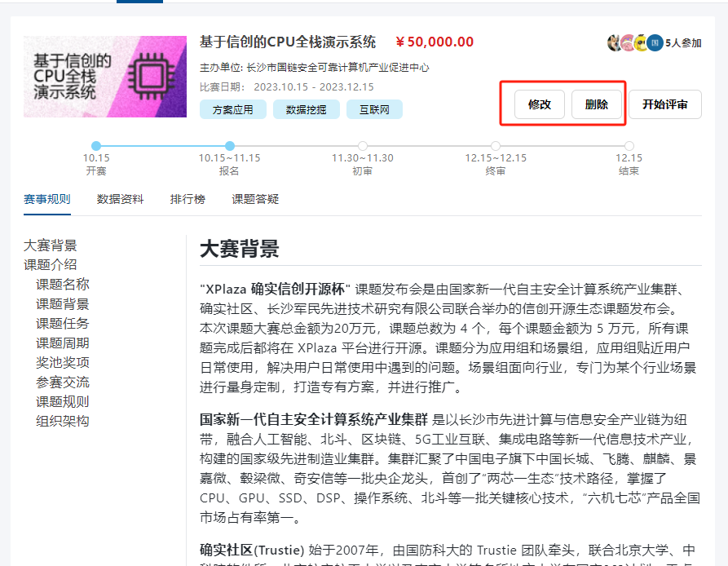728x566 pixels.
Task: Jump to 课题介绍 in the outline
Action: tap(51, 264)
